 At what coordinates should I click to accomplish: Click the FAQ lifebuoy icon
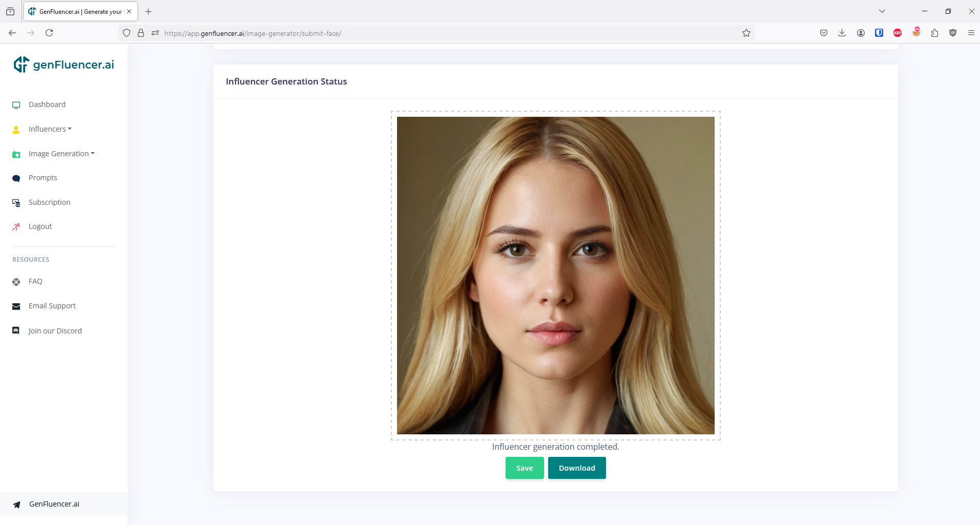[x=16, y=282]
